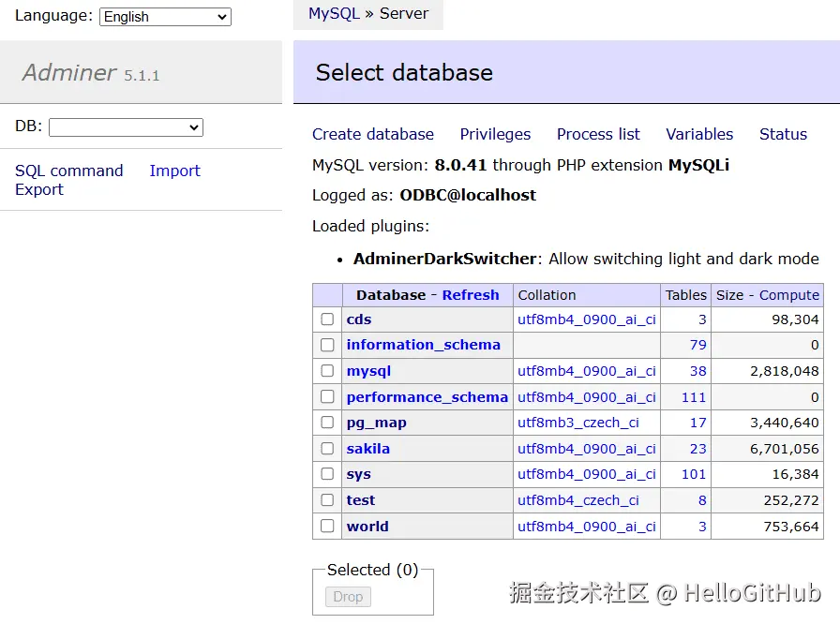
Task: Click tables count 111 for performance_schema
Action: pyautogui.click(x=693, y=397)
